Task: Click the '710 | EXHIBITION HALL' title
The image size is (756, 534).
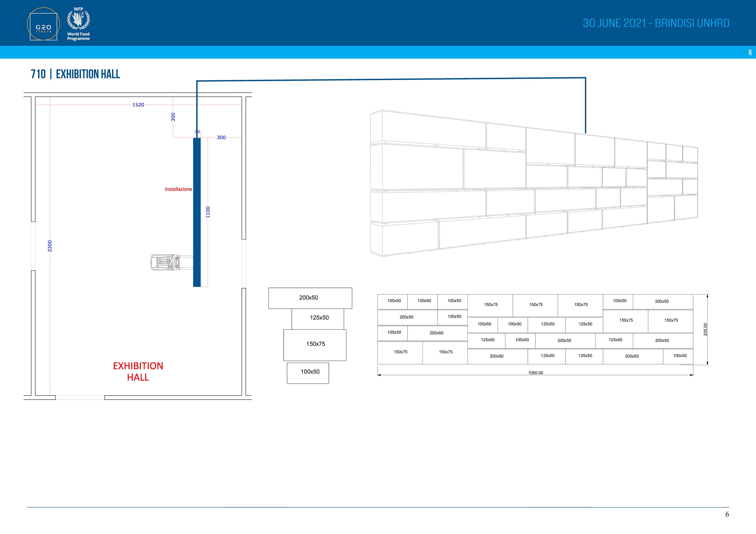Action: 75,74
